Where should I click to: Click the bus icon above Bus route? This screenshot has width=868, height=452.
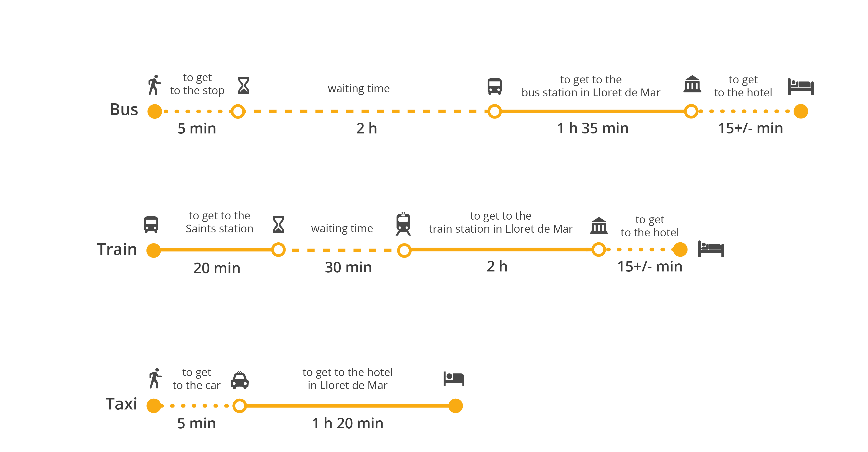pos(494,86)
